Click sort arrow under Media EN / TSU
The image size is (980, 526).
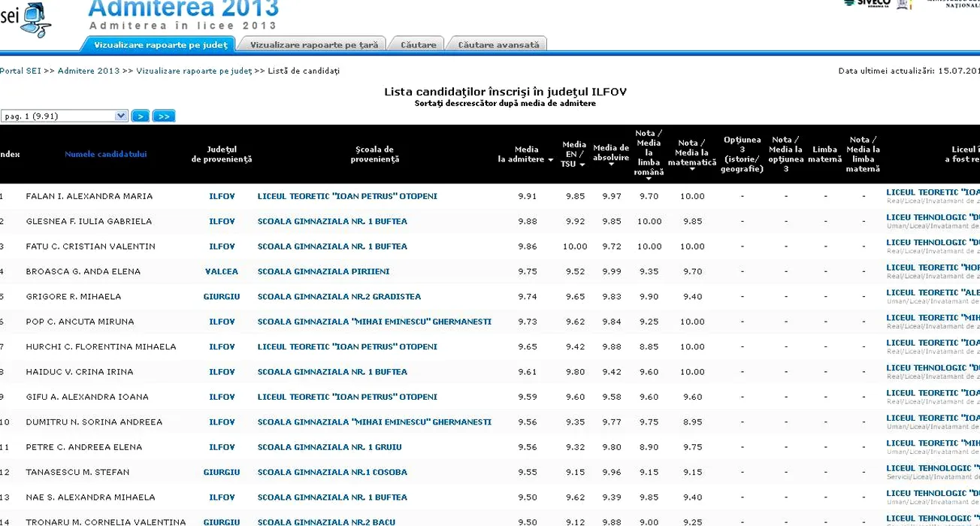(582, 165)
